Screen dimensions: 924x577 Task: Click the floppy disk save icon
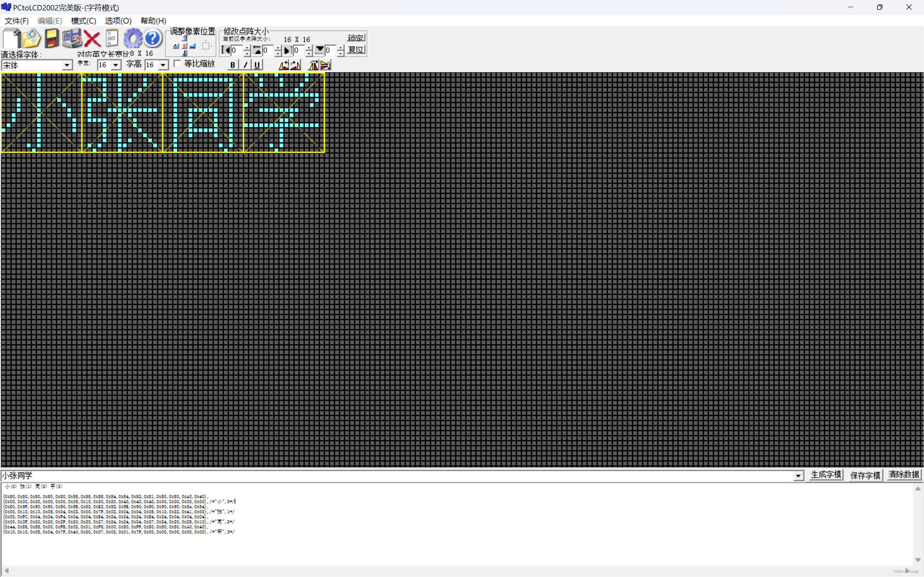point(52,38)
